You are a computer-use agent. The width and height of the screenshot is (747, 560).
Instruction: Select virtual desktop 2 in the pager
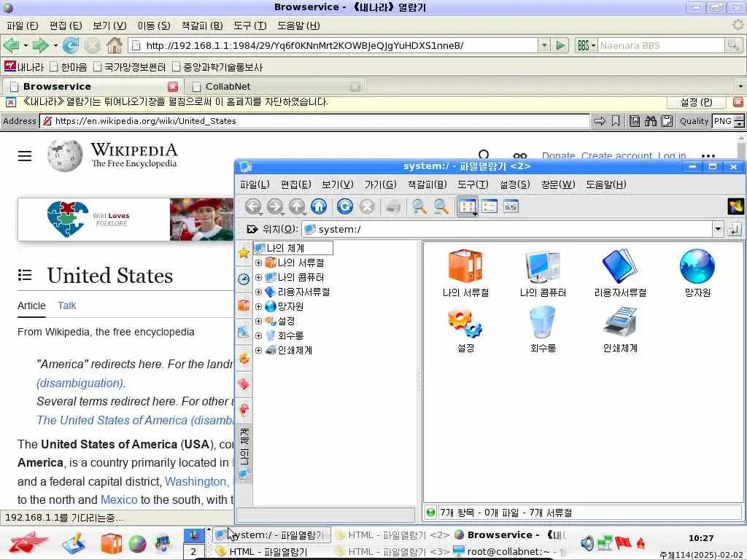193,552
